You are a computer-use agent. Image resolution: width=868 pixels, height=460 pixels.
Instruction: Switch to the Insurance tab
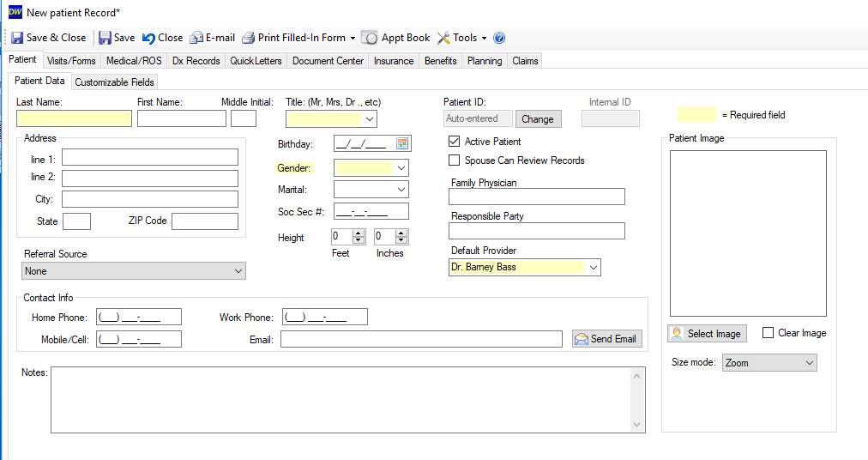(x=394, y=61)
